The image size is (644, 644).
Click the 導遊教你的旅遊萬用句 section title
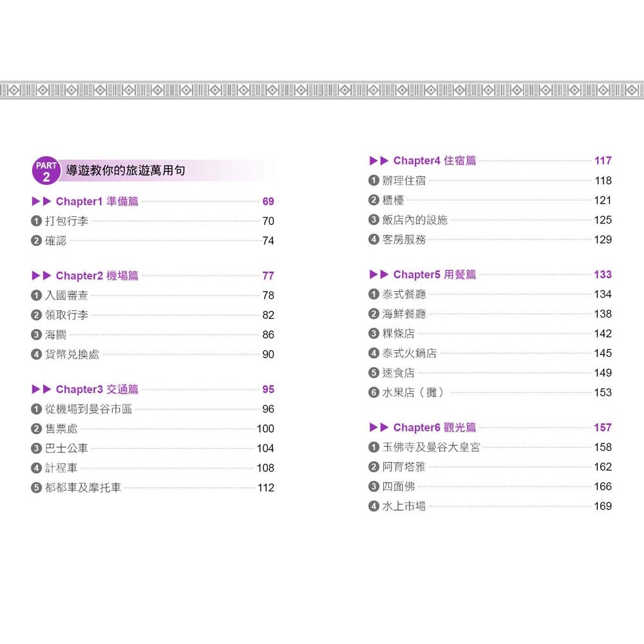[x=126, y=171]
